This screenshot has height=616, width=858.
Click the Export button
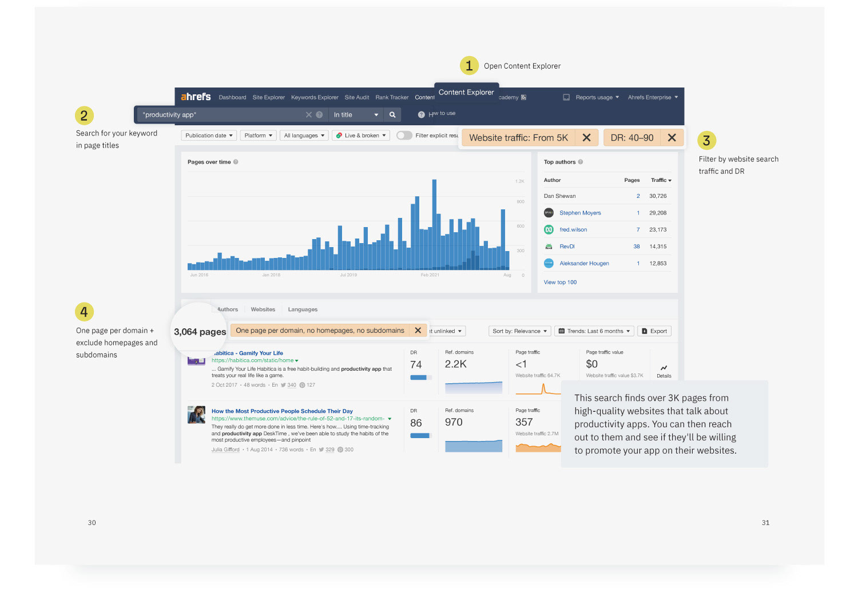tap(654, 331)
